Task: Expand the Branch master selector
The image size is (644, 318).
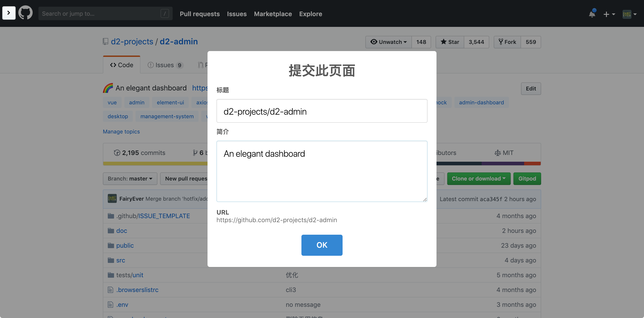Action: click(x=130, y=178)
